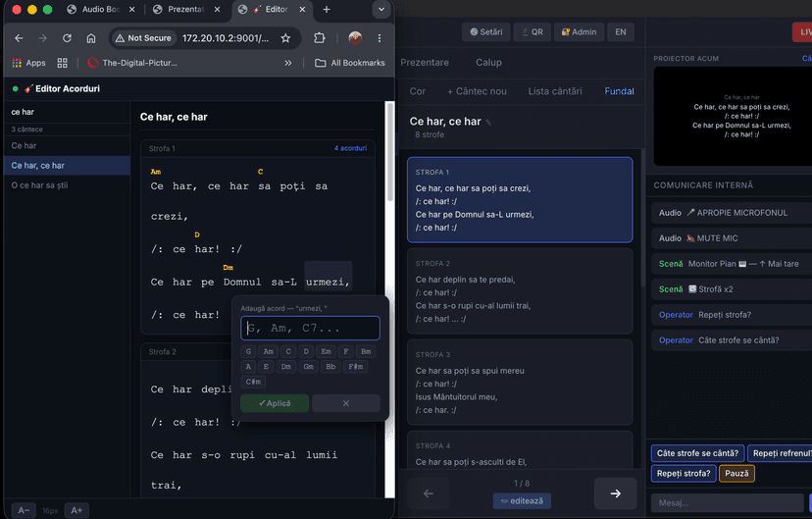Screen dimensions: 812x519
Task: Go to next slide arrow
Action: (x=615, y=493)
